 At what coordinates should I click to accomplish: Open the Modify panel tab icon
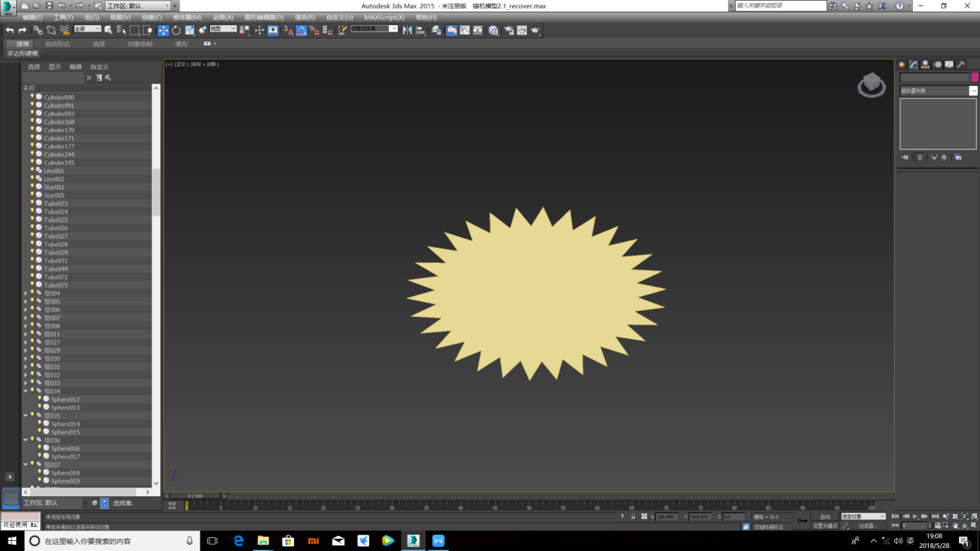coord(913,65)
